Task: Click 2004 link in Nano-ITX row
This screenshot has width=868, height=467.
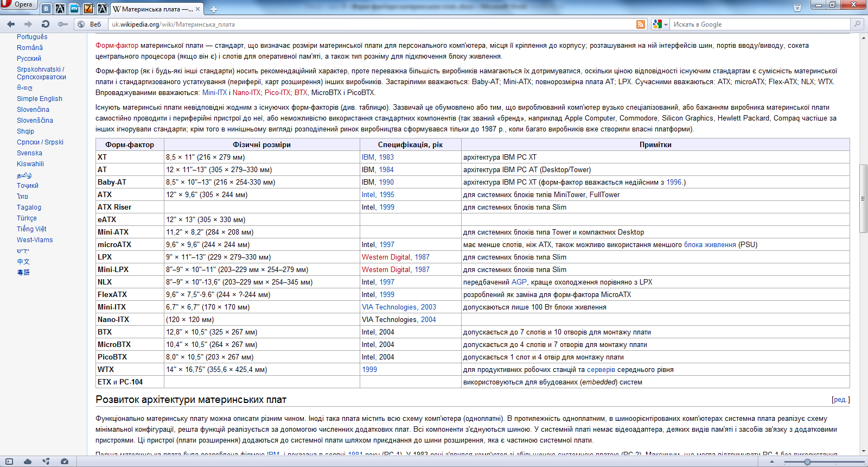Action: pyautogui.click(x=428, y=320)
